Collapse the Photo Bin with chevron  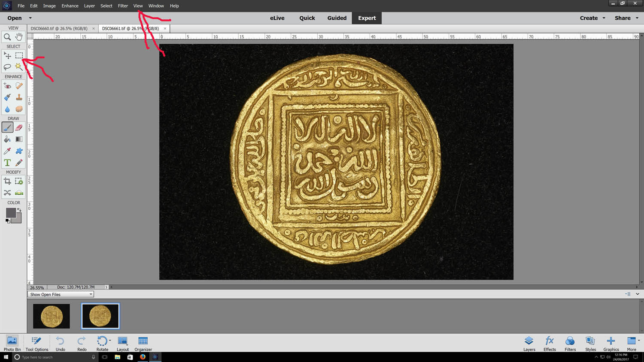click(638, 294)
